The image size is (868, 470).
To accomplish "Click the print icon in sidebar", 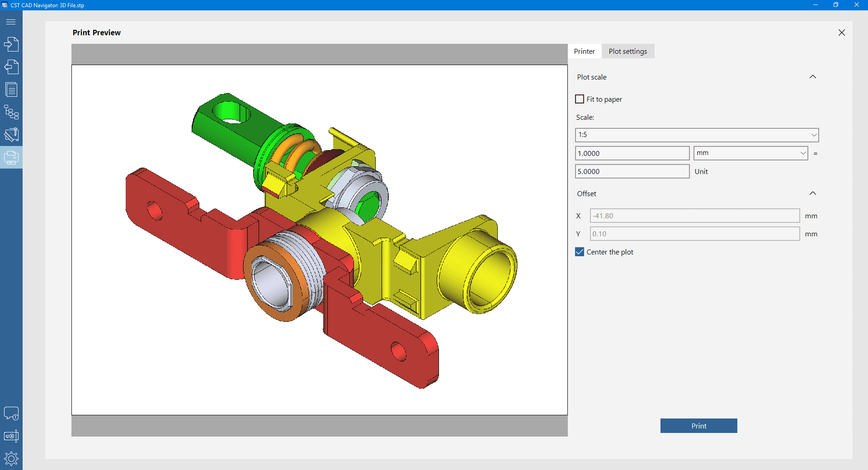I will pyautogui.click(x=11, y=157).
